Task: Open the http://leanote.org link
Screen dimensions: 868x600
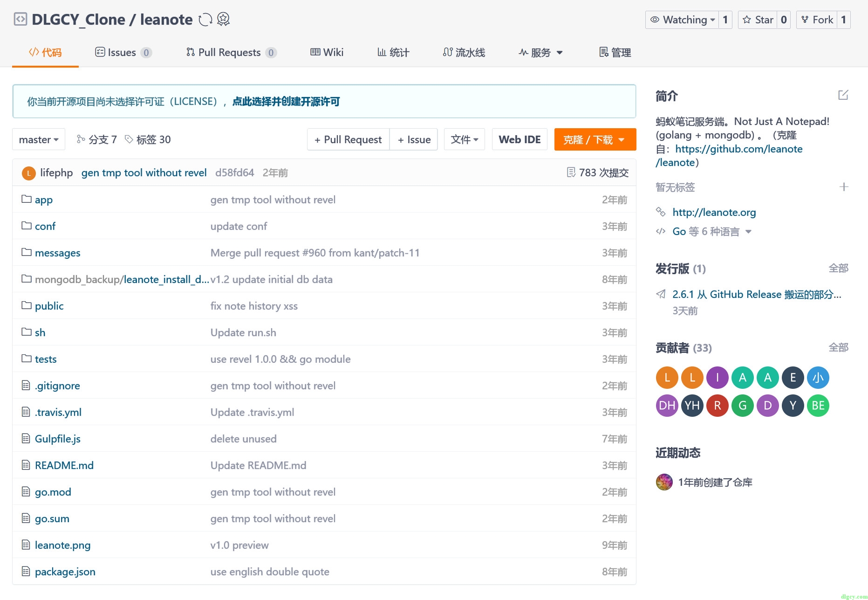Action: tap(714, 213)
